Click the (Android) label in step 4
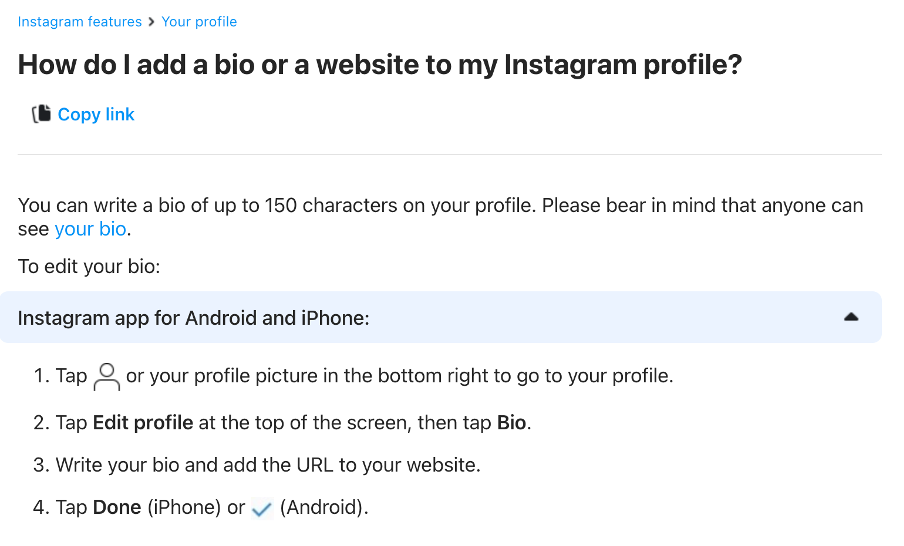Image resolution: width=904 pixels, height=546 pixels. (324, 507)
